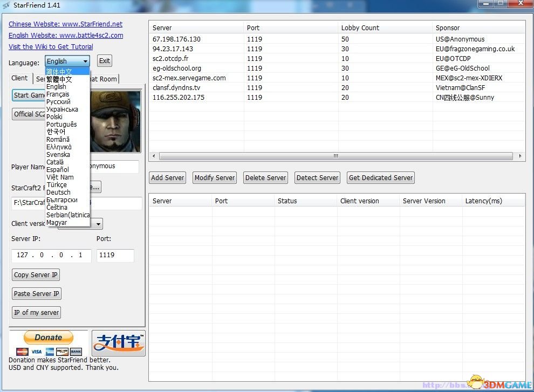Screen dimensions: 534x392
Task: Pick 한국어 from the language dropdown
Action: 56,132
